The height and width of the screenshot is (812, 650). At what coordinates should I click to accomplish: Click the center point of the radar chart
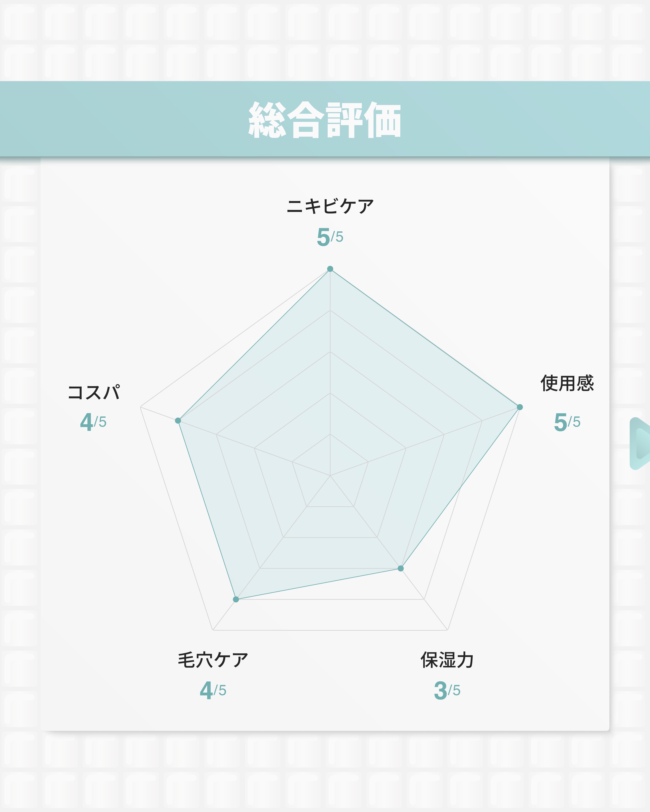[330, 476]
